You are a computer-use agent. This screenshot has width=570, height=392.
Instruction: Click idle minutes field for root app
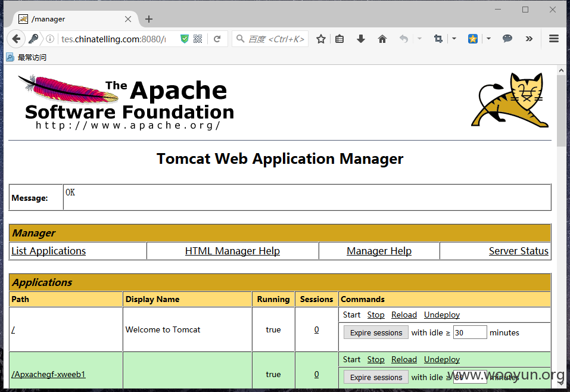(x=470, y=332)
